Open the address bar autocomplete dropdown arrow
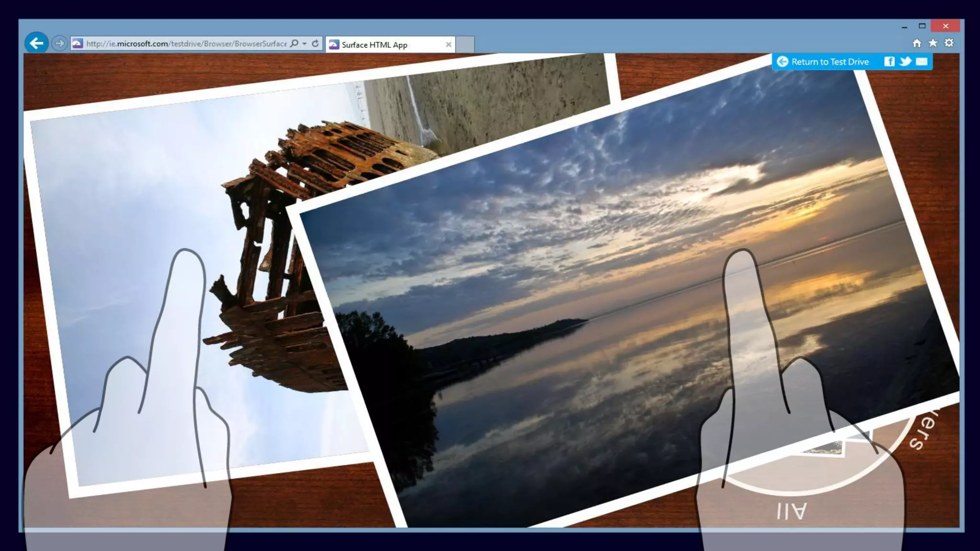Viewport: 980px width, 551px height. tap(304, 44)
